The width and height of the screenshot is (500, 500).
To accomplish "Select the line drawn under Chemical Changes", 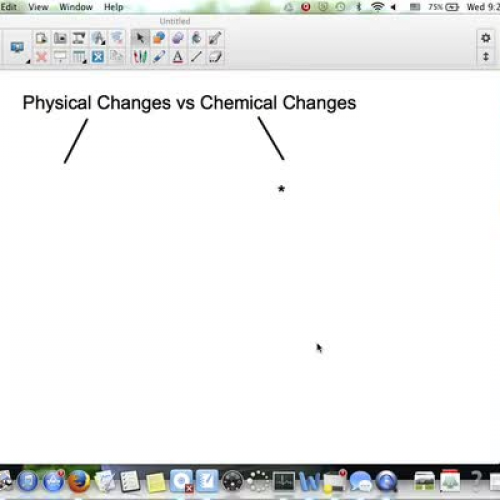I will pyautogui.click(x=271, y=138).
